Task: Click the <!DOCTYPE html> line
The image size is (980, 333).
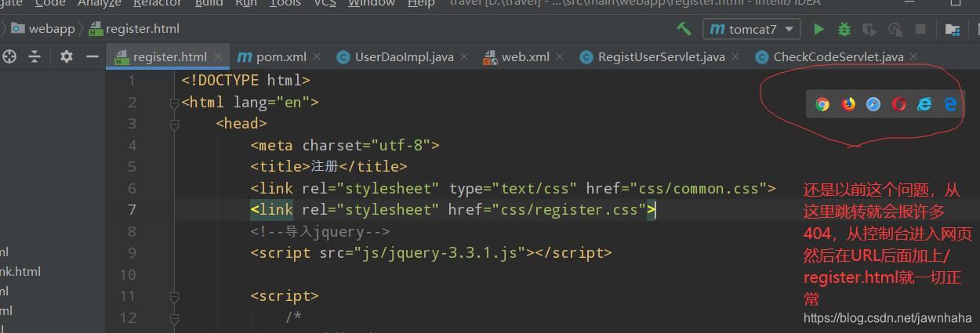Action: pyautogui.click(x=245, y=80)
